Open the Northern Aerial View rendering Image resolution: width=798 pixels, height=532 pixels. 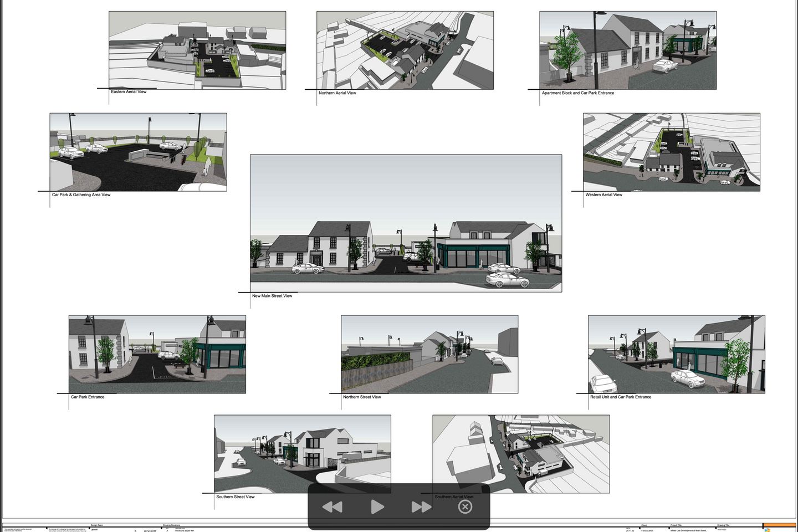coord(405,51)
